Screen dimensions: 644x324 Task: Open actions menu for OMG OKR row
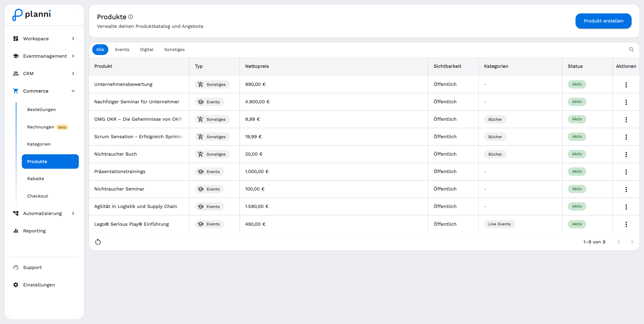click(626, 120)
